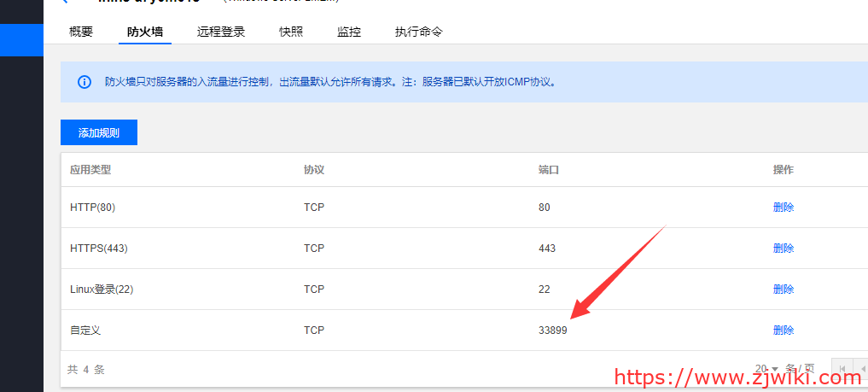Viewport: 868px width, 392px height.
Task: Click the 共 4 条 total count
Action: click(86, 369)
